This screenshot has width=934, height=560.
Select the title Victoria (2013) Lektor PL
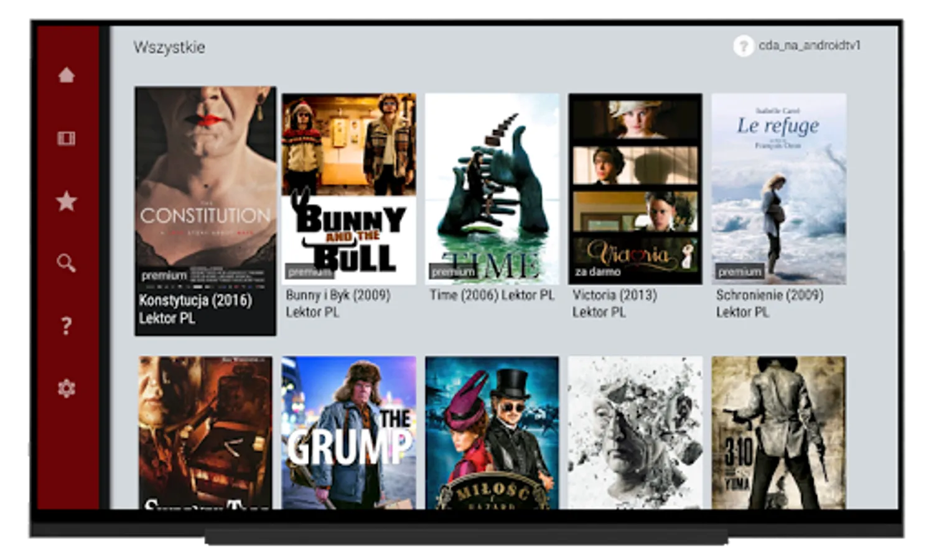pyautogui.click(x=615, y=304)
